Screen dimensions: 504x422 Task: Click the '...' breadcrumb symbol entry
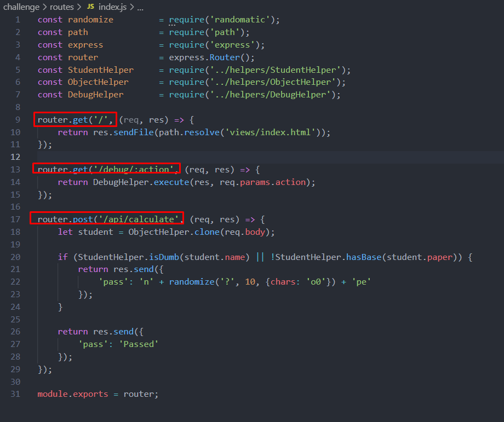140,8
